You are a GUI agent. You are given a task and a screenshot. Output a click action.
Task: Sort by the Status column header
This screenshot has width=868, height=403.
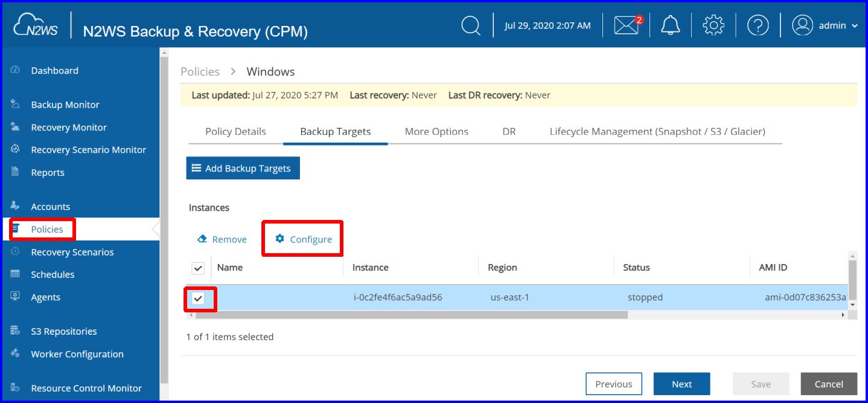636,267
